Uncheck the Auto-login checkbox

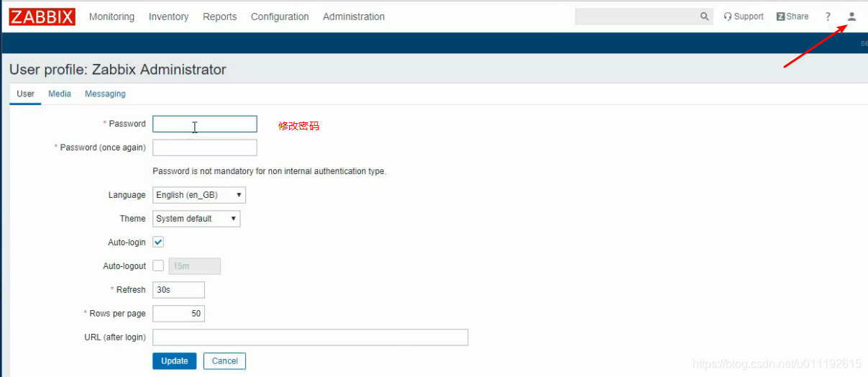[158, 242]
